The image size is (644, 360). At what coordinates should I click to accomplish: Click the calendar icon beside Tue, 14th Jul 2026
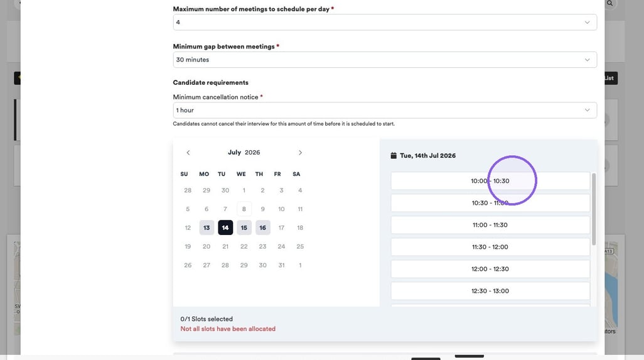tap(394, 155)
